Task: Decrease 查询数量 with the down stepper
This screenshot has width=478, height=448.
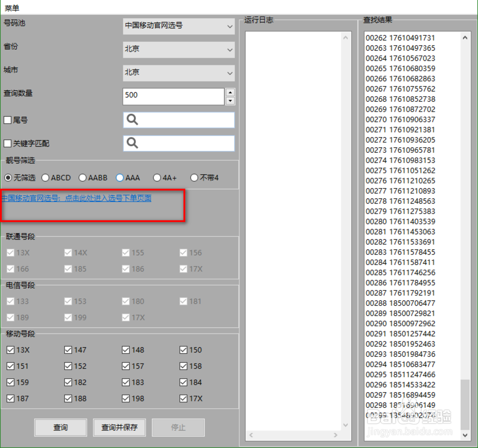Action: coord(230,101)
